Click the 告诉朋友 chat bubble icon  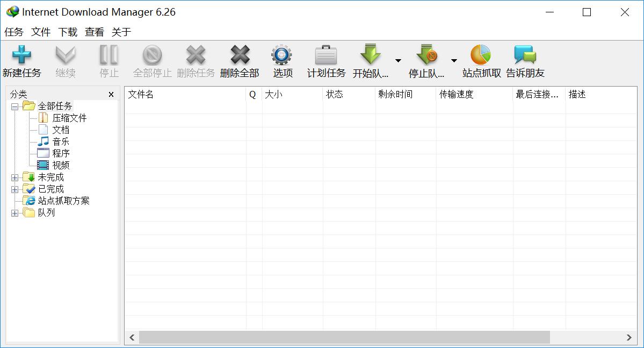(525, 55)
